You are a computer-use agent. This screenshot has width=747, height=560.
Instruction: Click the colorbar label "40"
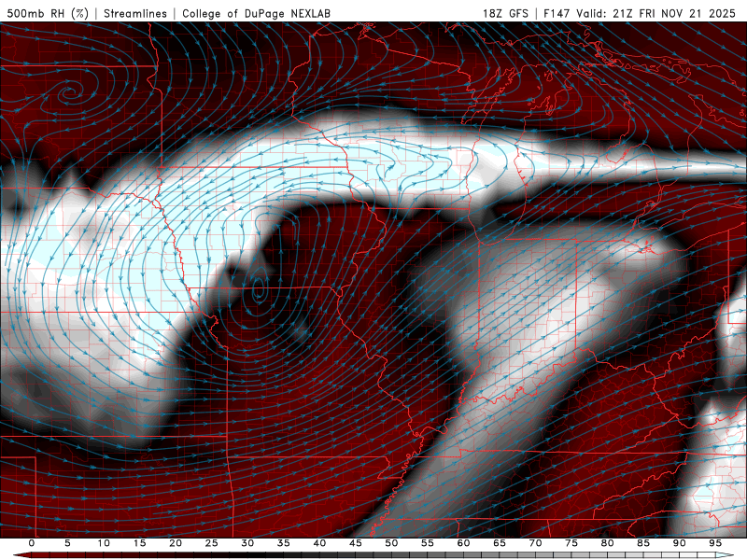pos(319,543)
